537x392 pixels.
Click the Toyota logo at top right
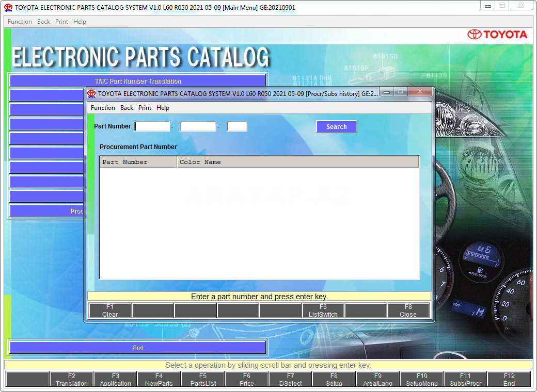(x=497, y=34)
